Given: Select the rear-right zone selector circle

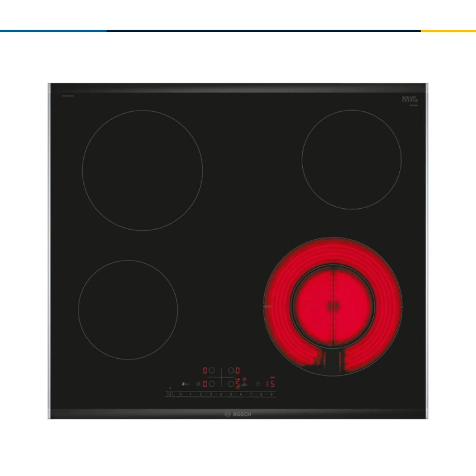Looking at the screenshot, I should (231, 370).
